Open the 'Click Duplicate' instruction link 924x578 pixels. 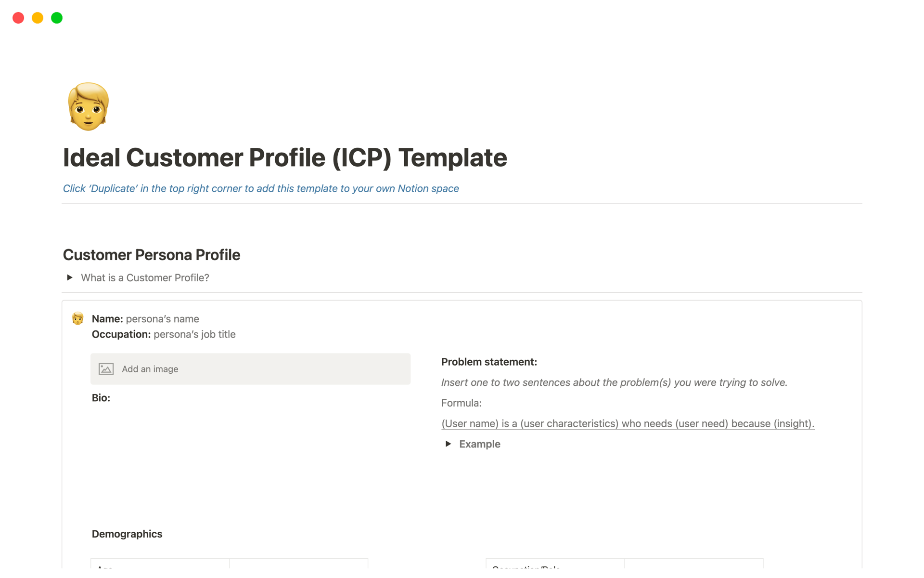pos(260,188)
